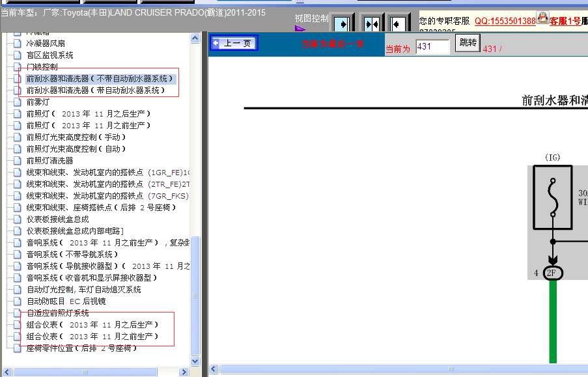Image resolution: width=588 pixels, height=377 pixels.
Task: Select 组合仪表(2013年11月之后生产)
Action: click(x=92, y=325)
